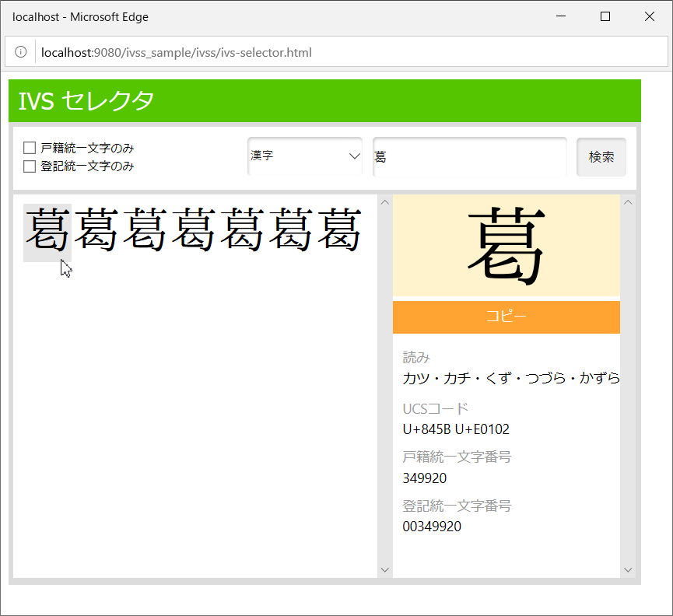
Task: Enable the 登記統一文字のみ checkbox
Action: click(x=30, y=166)
